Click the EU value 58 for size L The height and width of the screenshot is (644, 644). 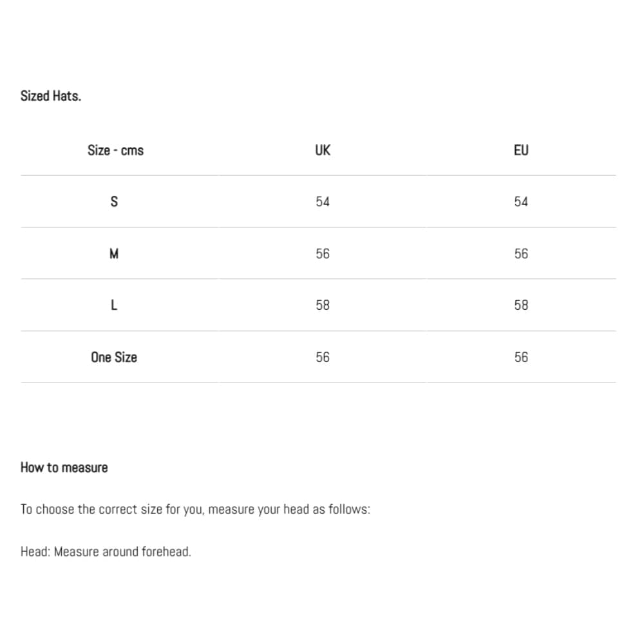coord(521,305)
